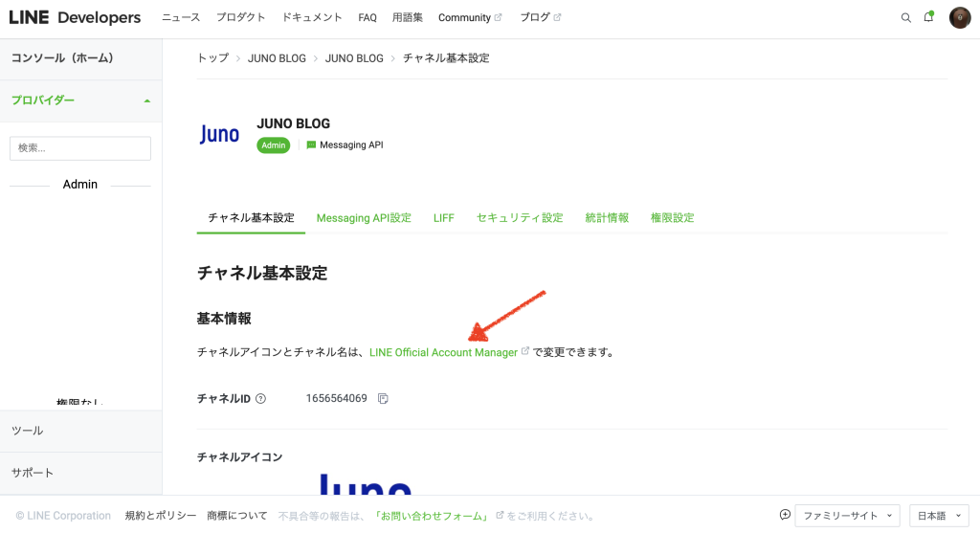Open the user profile avatar
Viewport: 980px width, 533px height.
click(x=959, y=17)
